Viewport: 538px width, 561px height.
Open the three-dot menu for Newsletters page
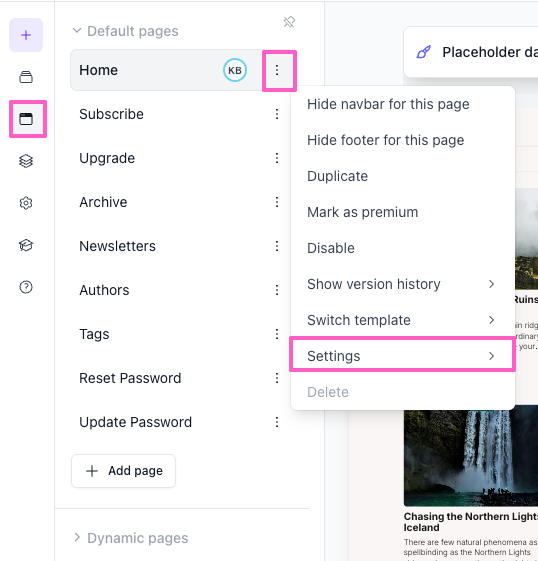coord(277,246)
